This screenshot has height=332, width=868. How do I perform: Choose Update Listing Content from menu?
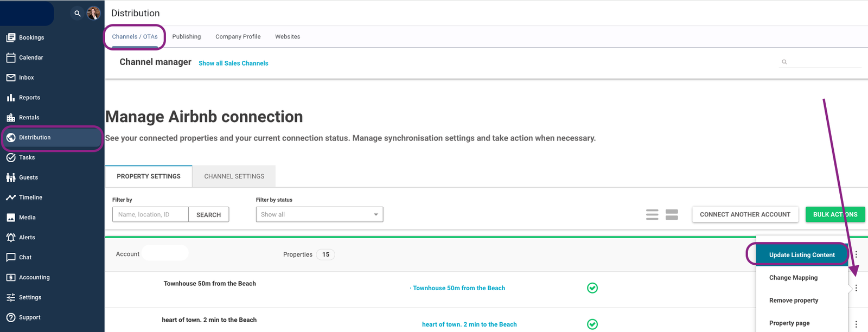tap(802, 255)
